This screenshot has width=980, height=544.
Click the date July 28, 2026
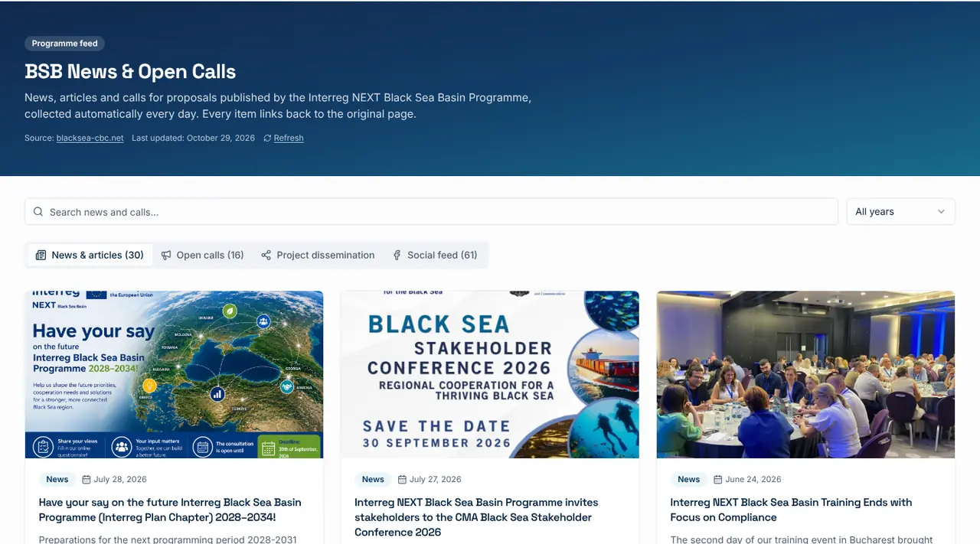[120, 480]
